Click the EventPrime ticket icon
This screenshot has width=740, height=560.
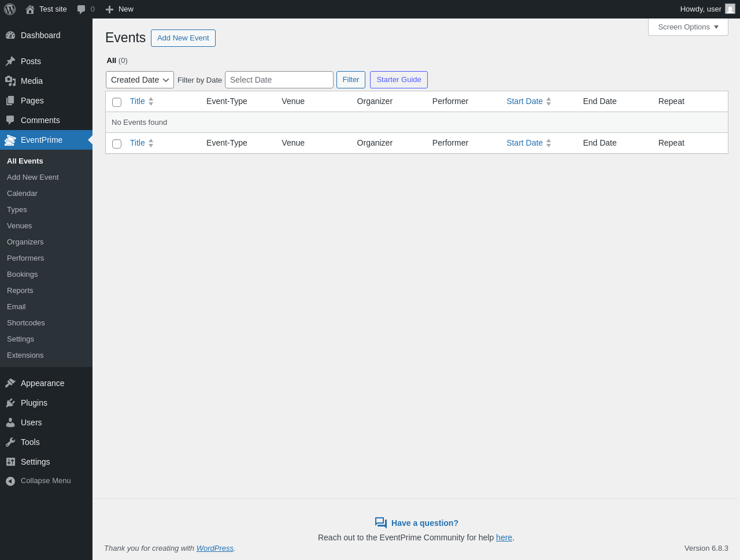(x=10, y=140)
